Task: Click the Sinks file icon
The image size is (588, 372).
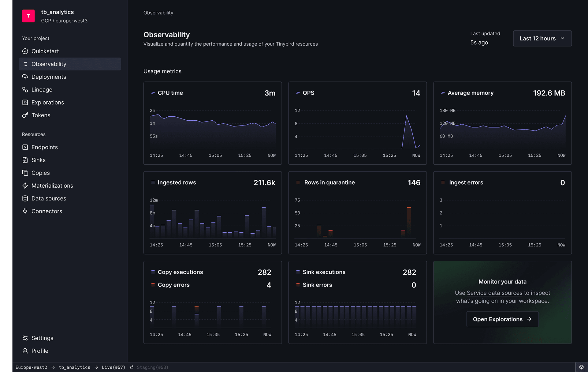Action: pos(25,160)
